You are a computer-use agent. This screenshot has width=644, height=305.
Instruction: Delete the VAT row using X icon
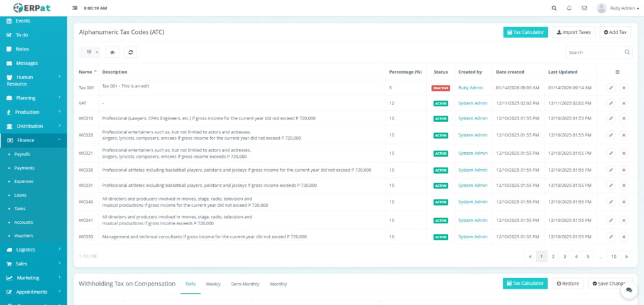(x=623, y=103)
